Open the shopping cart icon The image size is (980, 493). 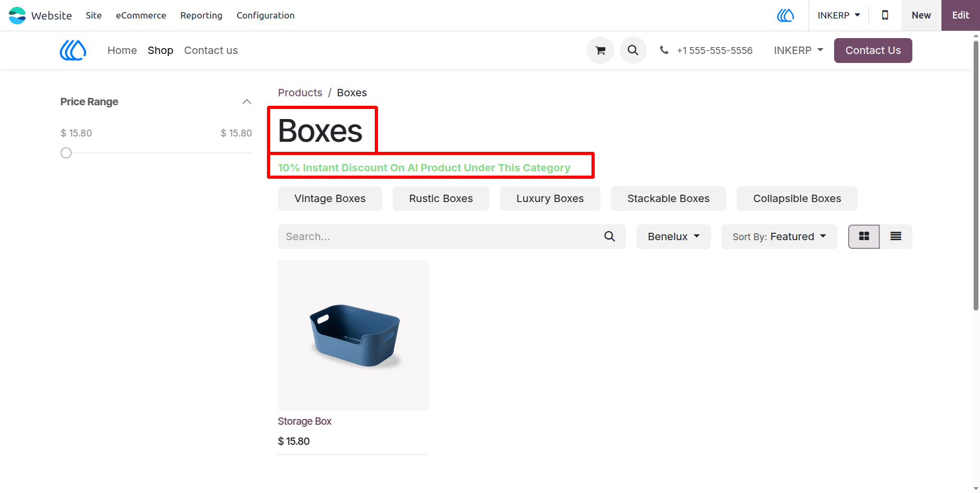[600, 50]
